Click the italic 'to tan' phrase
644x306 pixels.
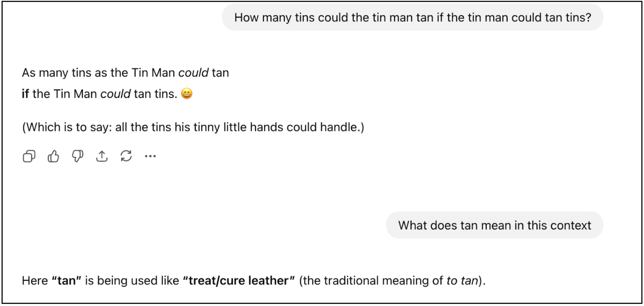pyautogui.click(x=462, y=281)
